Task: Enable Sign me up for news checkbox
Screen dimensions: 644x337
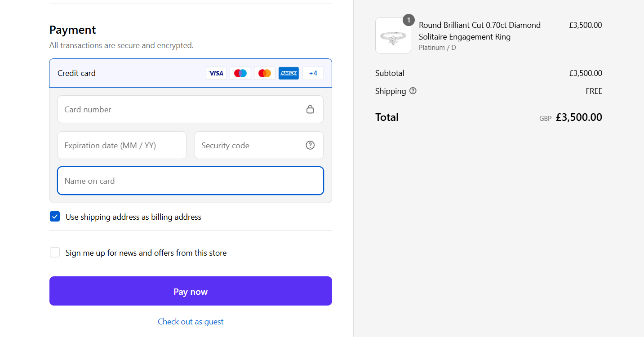Action: coord(55,253)
